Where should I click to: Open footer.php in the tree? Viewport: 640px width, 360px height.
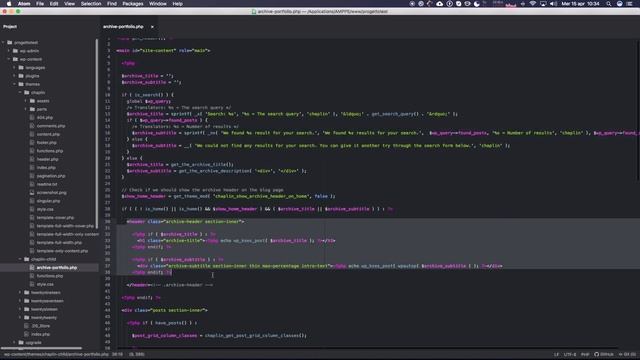click(x=47, y=143)
